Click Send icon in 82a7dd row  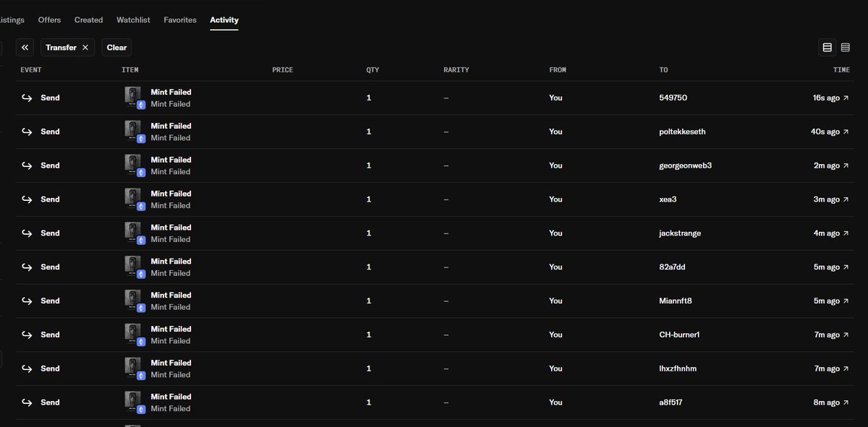27,267
